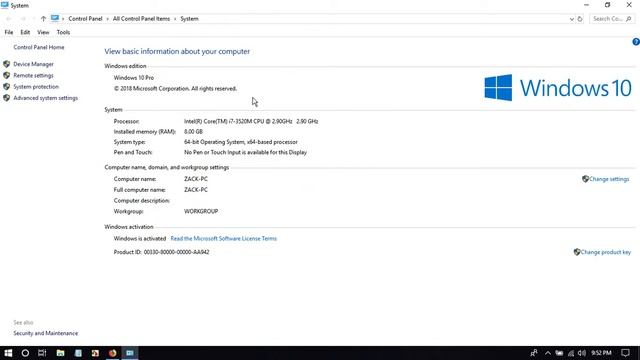Open the Action Center notifications icon
The width and height of the screenshot is (640, 360).
625,353
